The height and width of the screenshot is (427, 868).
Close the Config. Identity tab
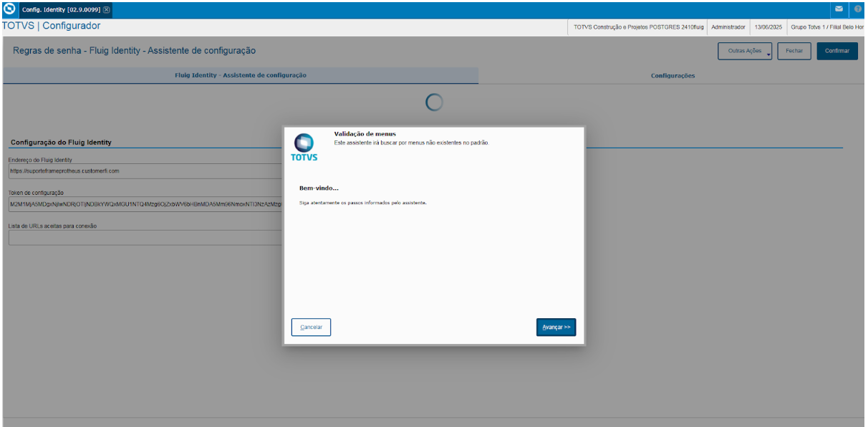107,10
